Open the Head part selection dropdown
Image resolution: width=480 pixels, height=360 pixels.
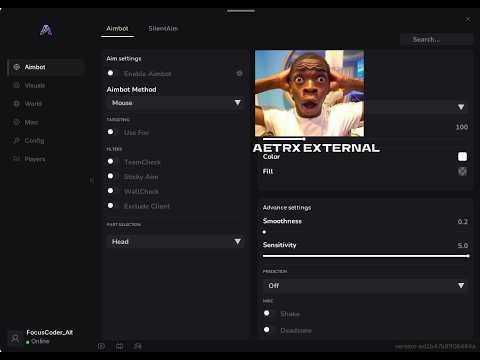(x=176, y=241)
